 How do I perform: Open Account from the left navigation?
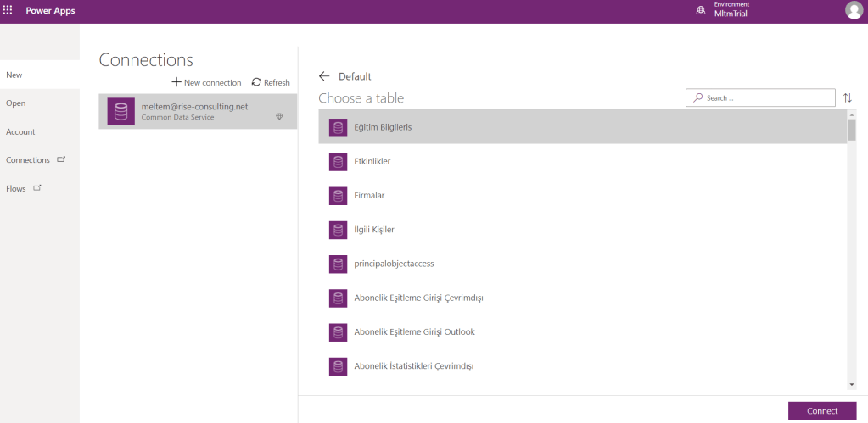tap(20, 132)
